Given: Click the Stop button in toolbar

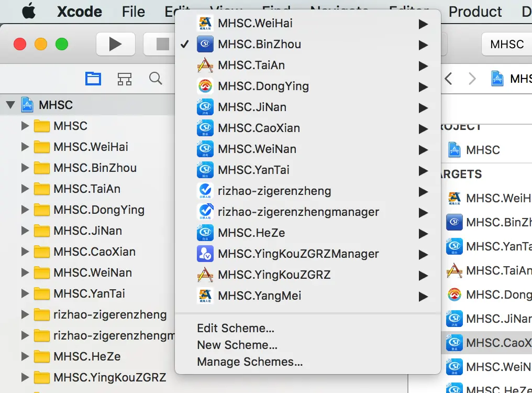Looking at the screenshot, I should pyautogui.click(x=162, y=44).
